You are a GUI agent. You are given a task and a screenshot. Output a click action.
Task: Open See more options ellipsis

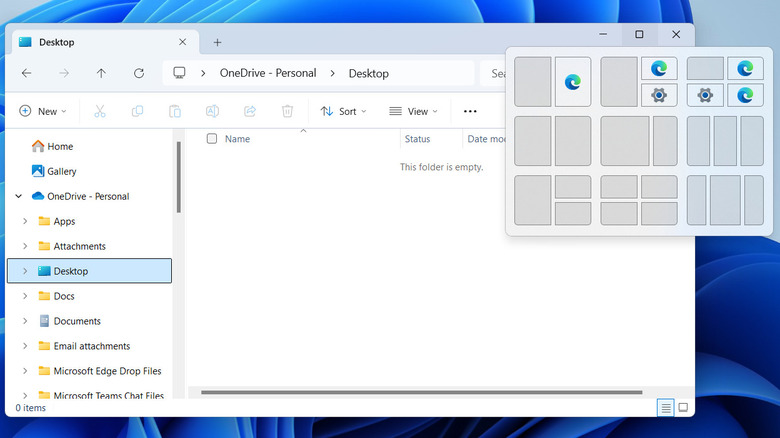point(470,111)
